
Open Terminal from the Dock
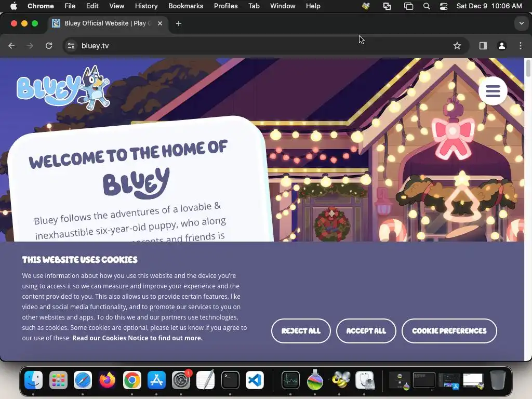click(x=230, y=380)
